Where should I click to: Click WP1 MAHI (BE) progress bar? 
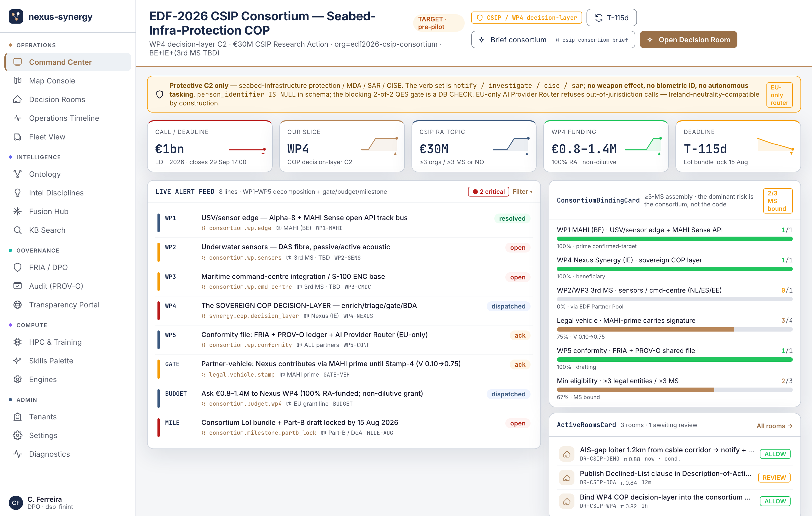[674, 239]
